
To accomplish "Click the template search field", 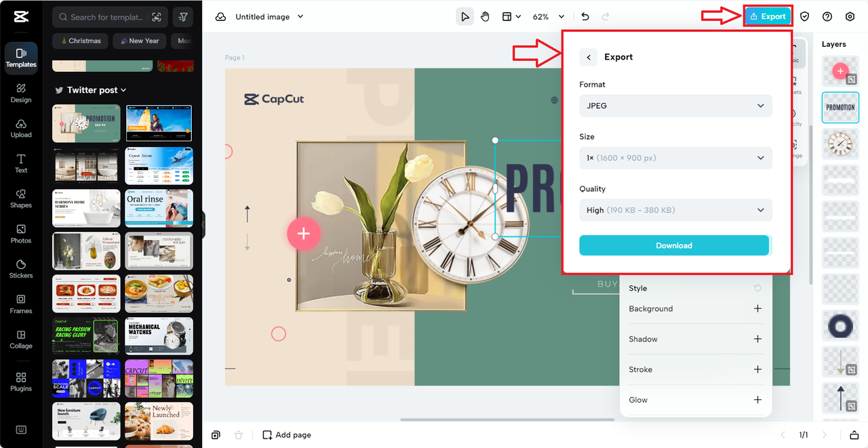I will click(108, 17).
